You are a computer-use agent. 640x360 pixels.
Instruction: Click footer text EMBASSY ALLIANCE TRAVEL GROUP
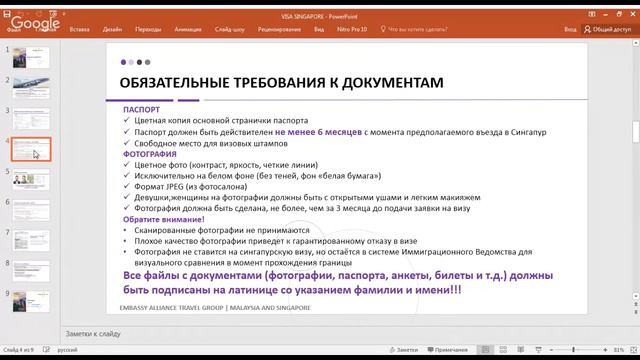click(215, 308)
